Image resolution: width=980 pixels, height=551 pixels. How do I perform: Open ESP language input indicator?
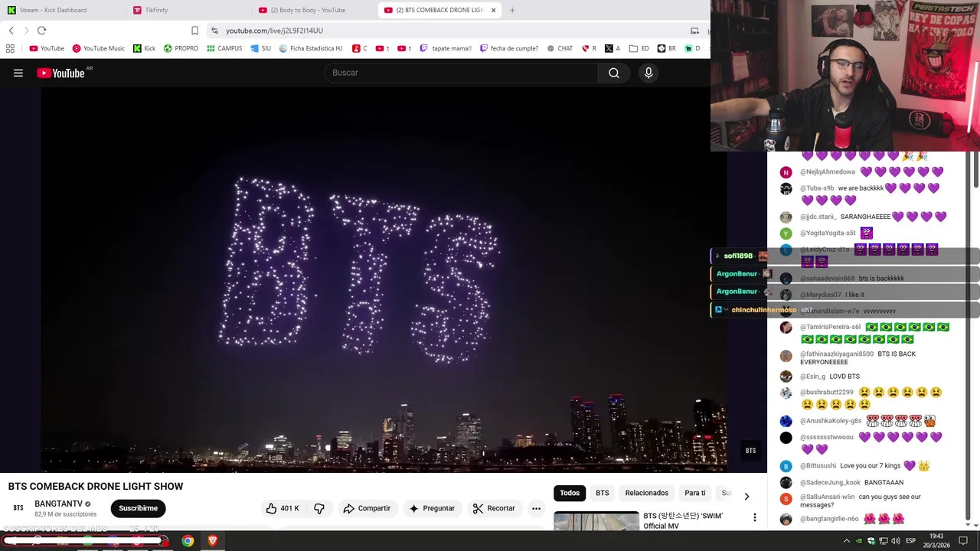(x=910, y=541)
